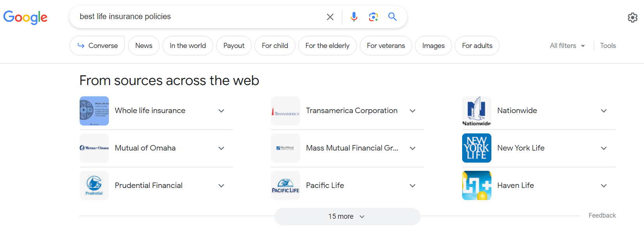Click the magnifying glass search button
The height and width of the screenshot is (241, 644).
pos(392,17)
